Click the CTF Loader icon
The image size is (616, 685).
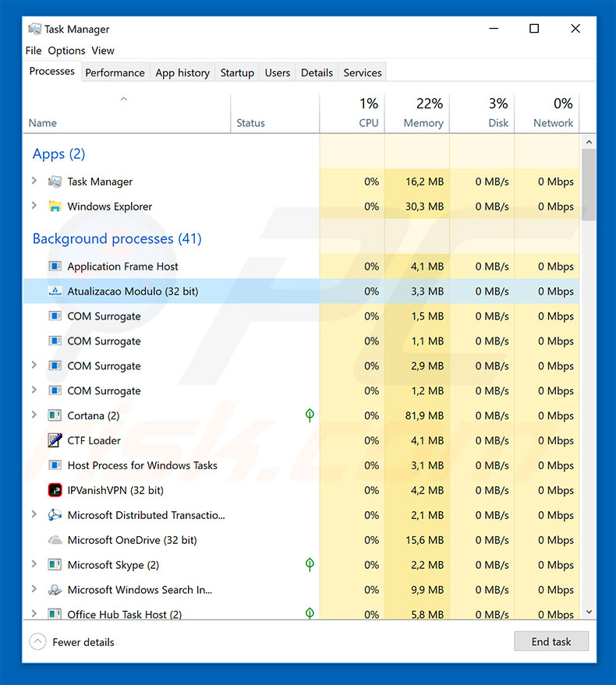tap(55, 440)
